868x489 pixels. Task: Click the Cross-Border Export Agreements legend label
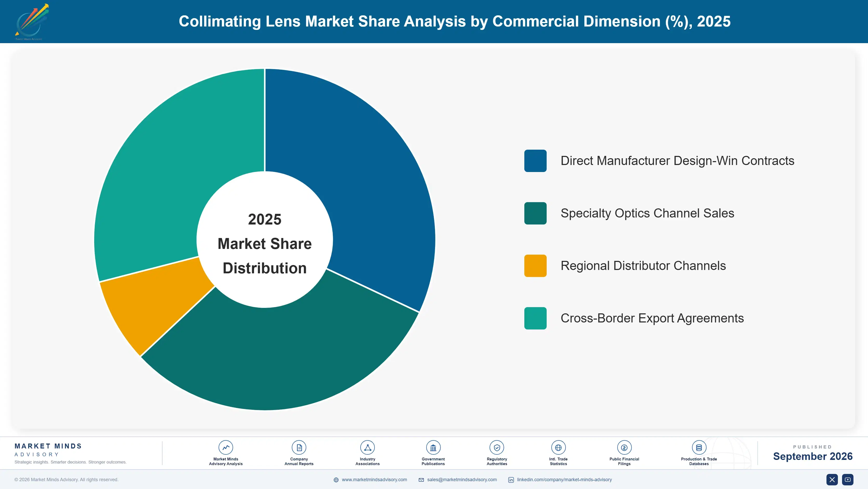[x=652, y=318]
